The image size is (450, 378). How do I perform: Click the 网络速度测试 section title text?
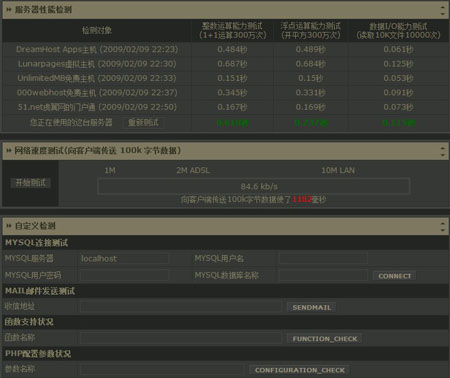98,151
